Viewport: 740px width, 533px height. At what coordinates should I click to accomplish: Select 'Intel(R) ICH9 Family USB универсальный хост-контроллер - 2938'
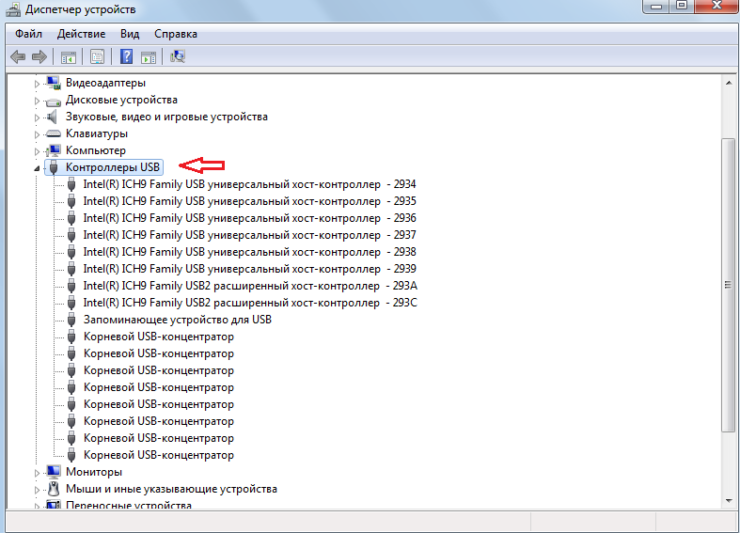click(250, 252)
